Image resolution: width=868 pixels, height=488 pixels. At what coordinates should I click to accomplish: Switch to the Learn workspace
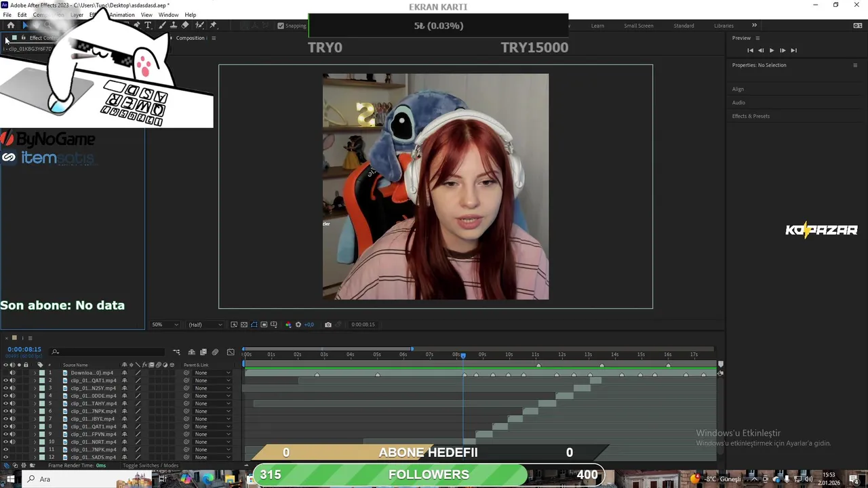click(597, 26)
